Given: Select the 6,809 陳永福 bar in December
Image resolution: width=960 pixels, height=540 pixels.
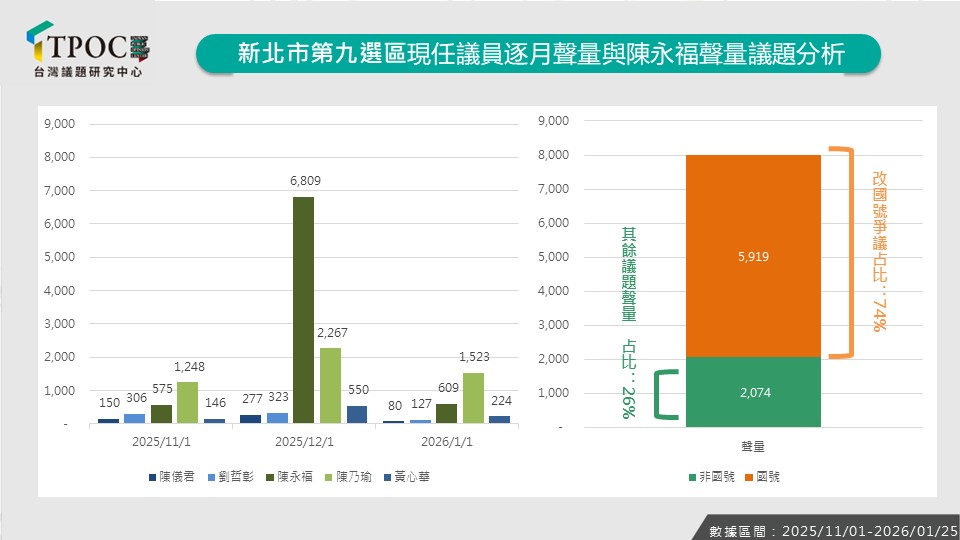Looking at the screenshot, I should pos(303,310).
